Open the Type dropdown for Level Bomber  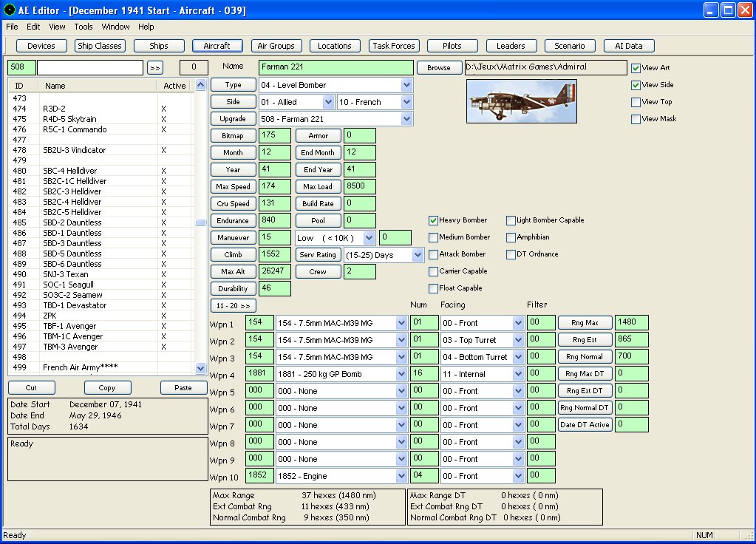pos(406,85)
